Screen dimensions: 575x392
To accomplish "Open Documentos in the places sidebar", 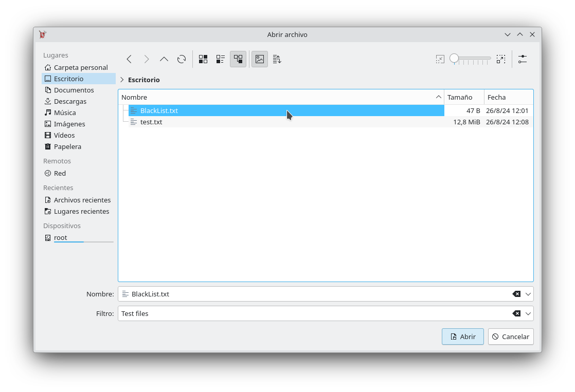I will [74, 90].
